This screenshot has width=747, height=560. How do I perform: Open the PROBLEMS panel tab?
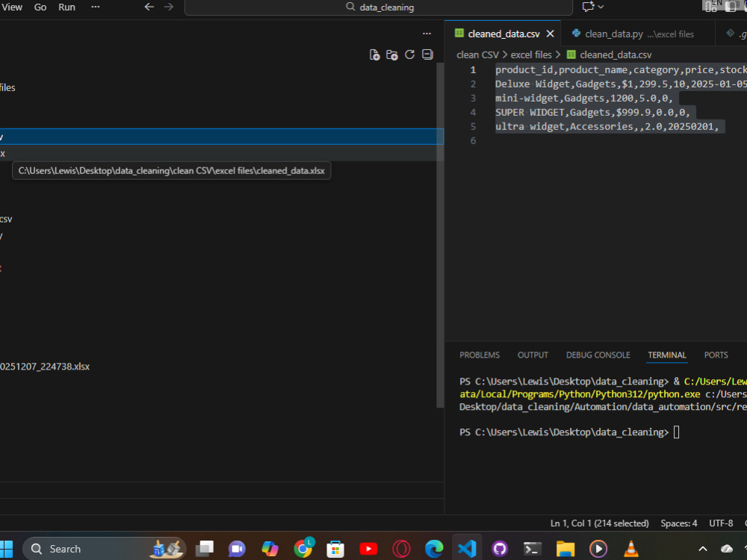[x=480, y=355]
